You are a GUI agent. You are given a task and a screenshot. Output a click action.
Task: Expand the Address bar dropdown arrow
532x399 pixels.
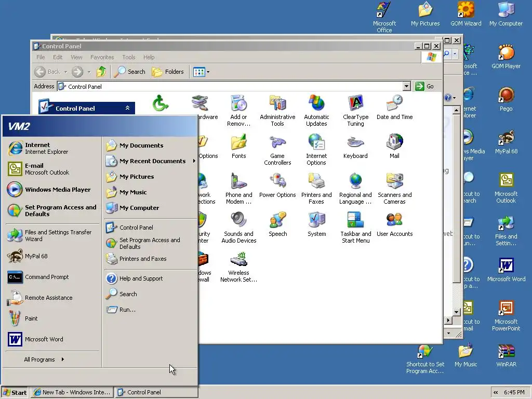pos(406,86)
